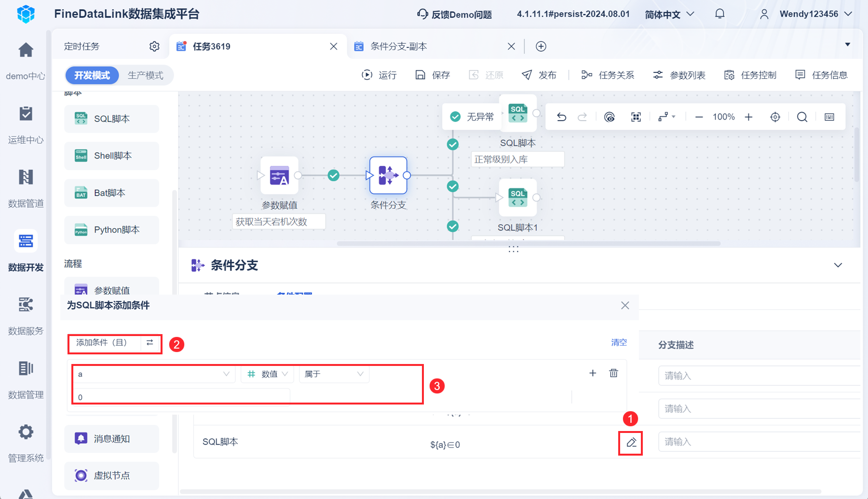This screenshot has height=499, width=868.
Task: Switch to 开发模式
Action: point(92,75)
